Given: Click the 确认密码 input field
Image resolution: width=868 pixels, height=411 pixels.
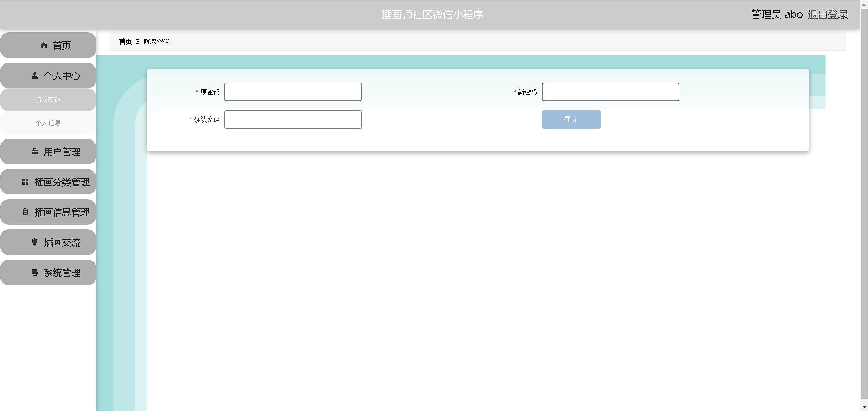Looking at the screenshot, I should click(293, 119).
